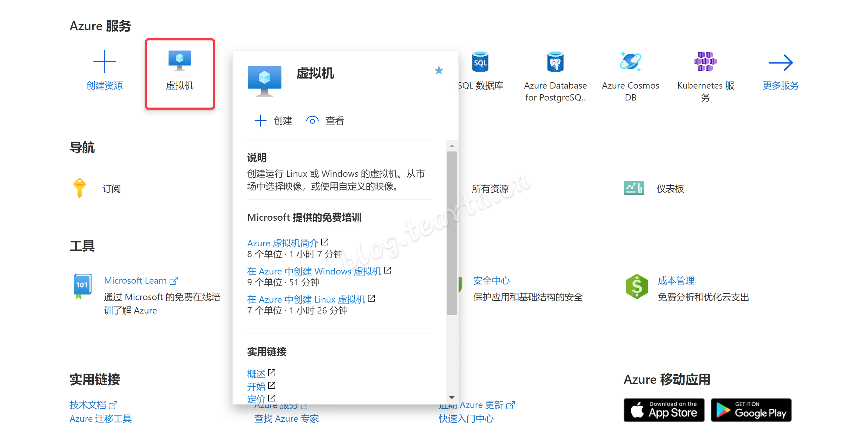Open the 虚拟机 service tile icon
Viewport: 868px width, 440px height.
pyautogui.click(x=179, y=61)
